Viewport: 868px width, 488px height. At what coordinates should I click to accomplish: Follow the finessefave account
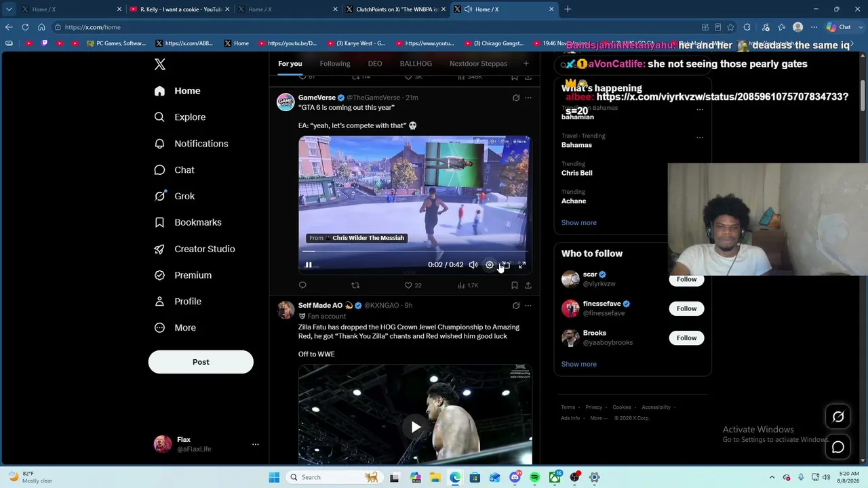coord(686,308)
